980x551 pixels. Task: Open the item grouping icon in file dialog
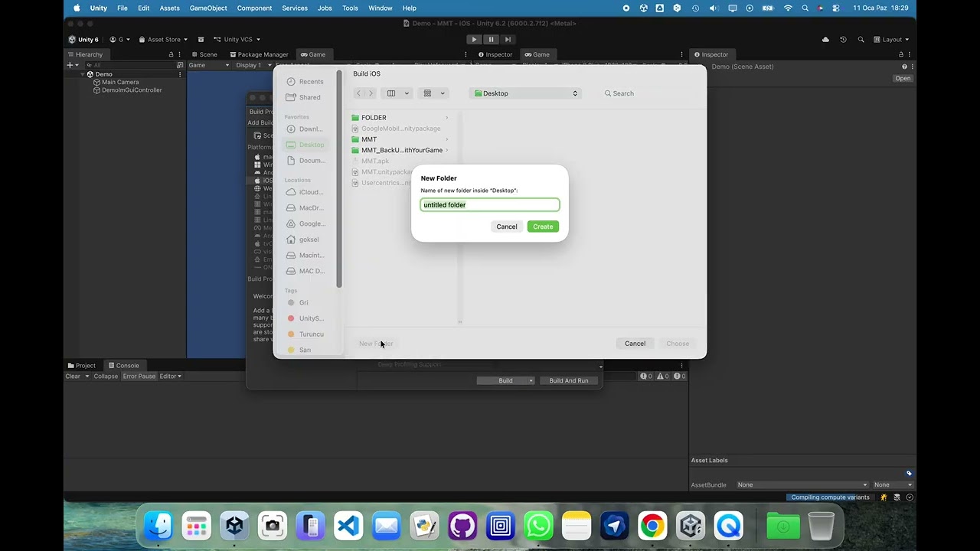(x=433, y=93)
